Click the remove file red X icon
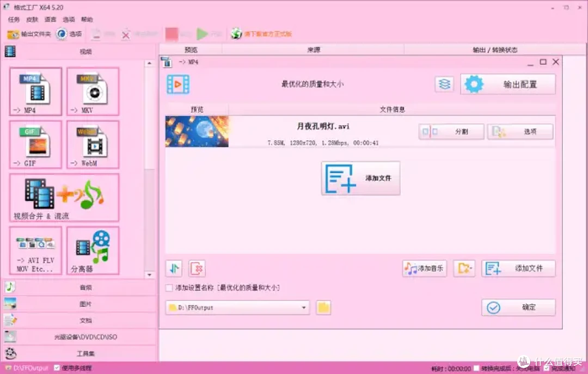 (x=197, y=268)
